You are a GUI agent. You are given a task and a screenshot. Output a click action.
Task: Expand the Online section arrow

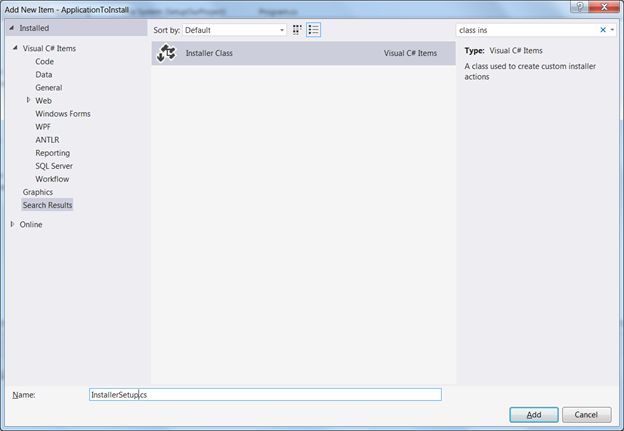pos(12,224)
